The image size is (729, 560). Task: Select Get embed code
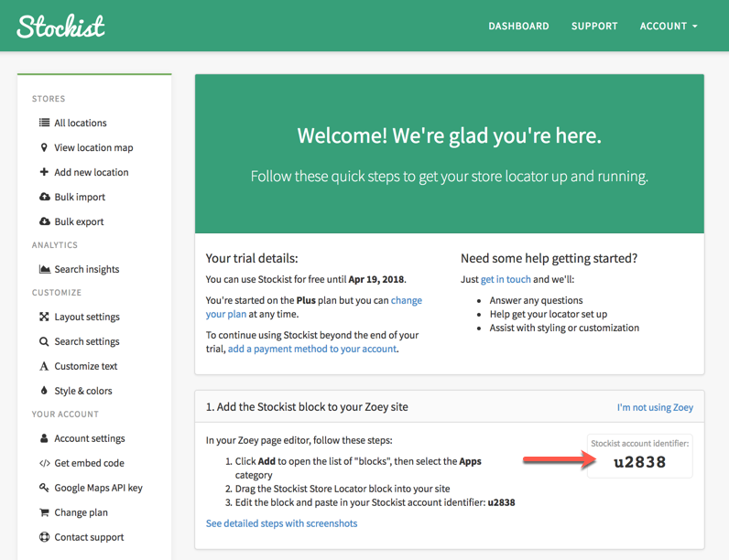pyautogui.click(x=89, y=463)
